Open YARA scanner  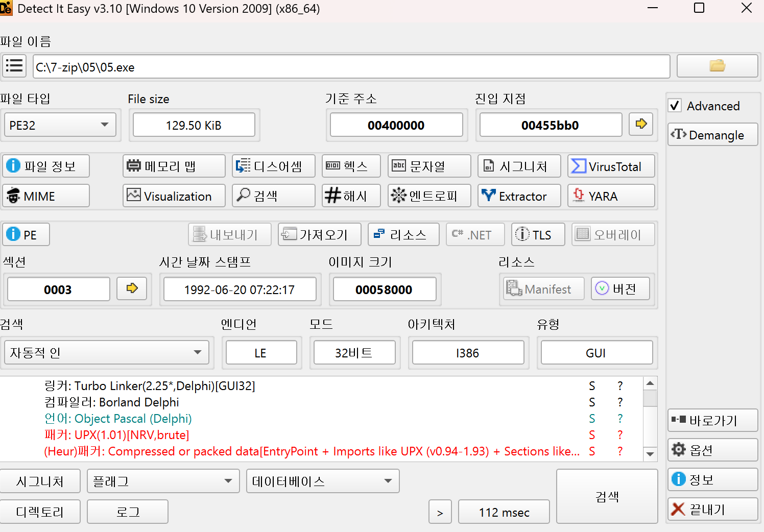[x=611, y=196]
